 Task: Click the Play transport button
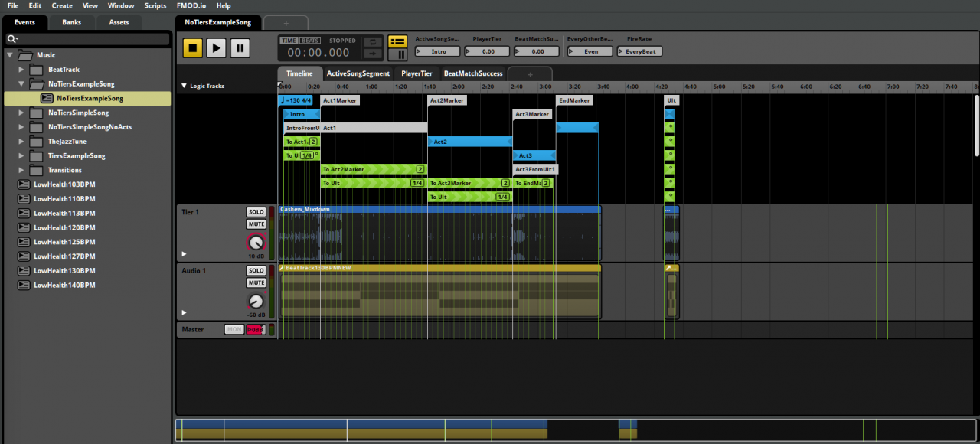pyautogui.click(x=217, y=48)
